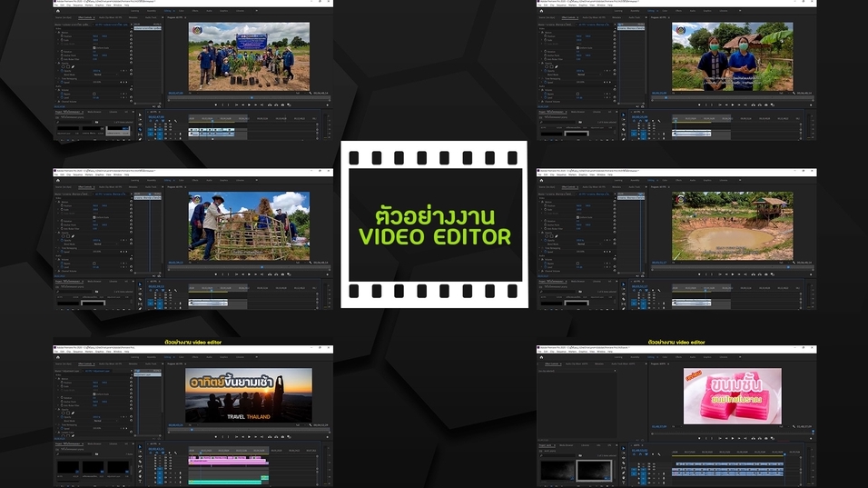This screenshot has width=868, height=488.
Task: Expand Lumetri Color effect in sunrise window
Action: click(56, 432)
